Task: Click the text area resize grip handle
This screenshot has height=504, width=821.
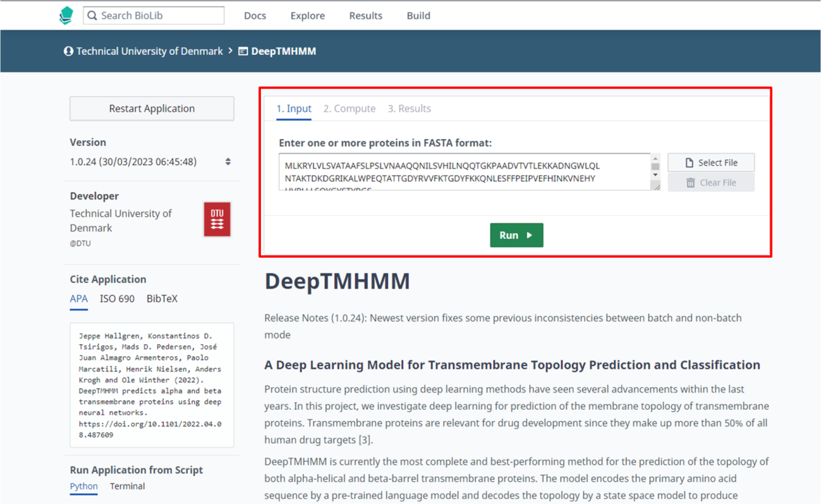Action: click(656, 186)
